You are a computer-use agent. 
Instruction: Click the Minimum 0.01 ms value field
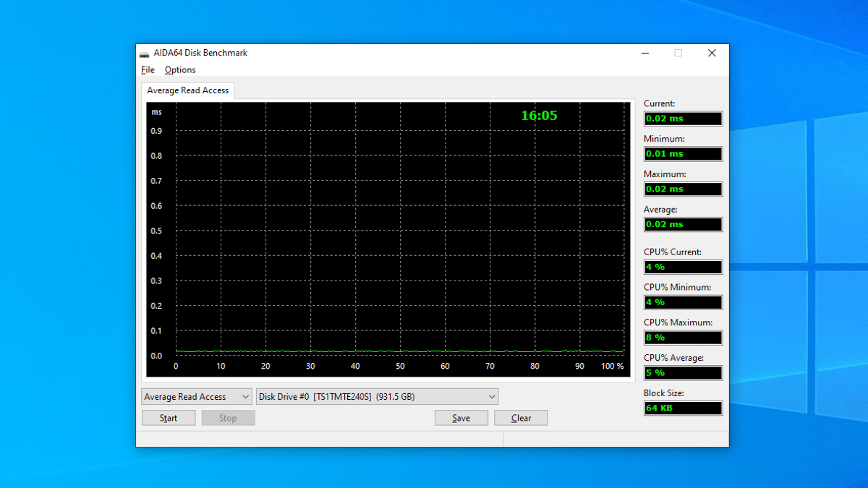point(684,154)
